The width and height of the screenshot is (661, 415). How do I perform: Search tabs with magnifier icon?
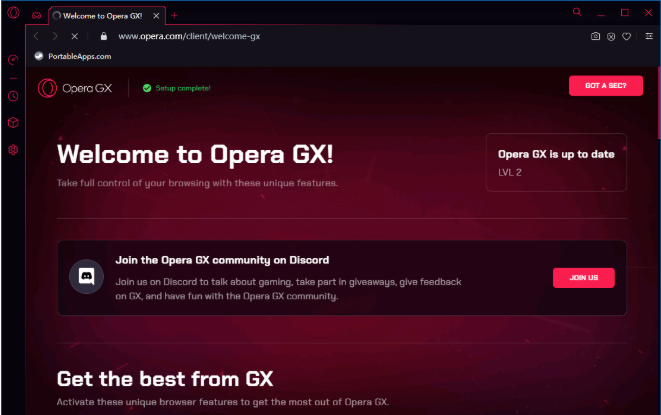click(x=577, y=12)
